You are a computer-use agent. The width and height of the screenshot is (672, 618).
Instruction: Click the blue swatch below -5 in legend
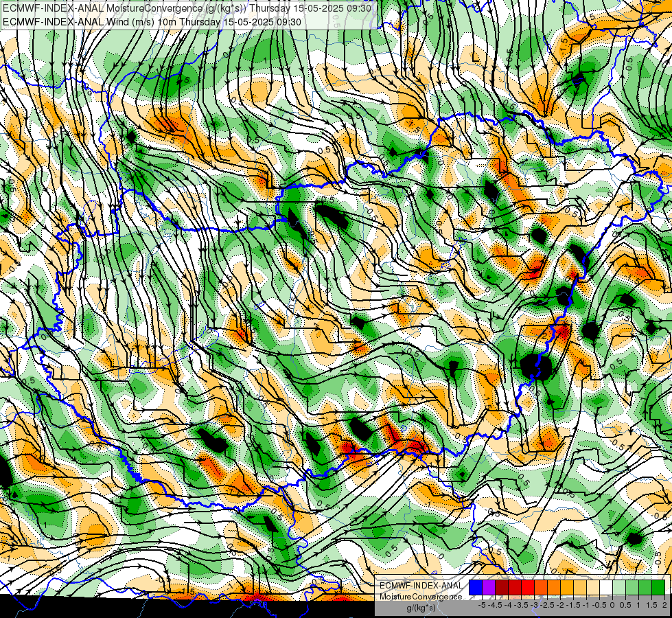pyautogui.click(x=476, y=587)
